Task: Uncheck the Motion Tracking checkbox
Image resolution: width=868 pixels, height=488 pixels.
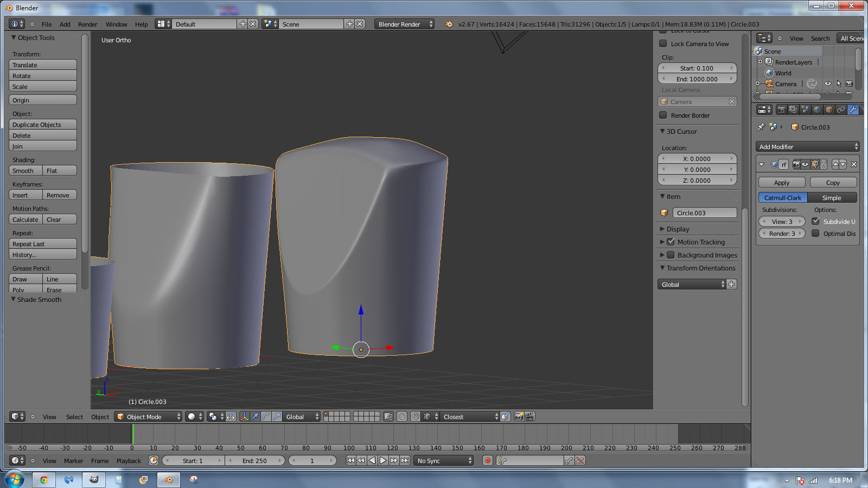Action: (671, 242)
